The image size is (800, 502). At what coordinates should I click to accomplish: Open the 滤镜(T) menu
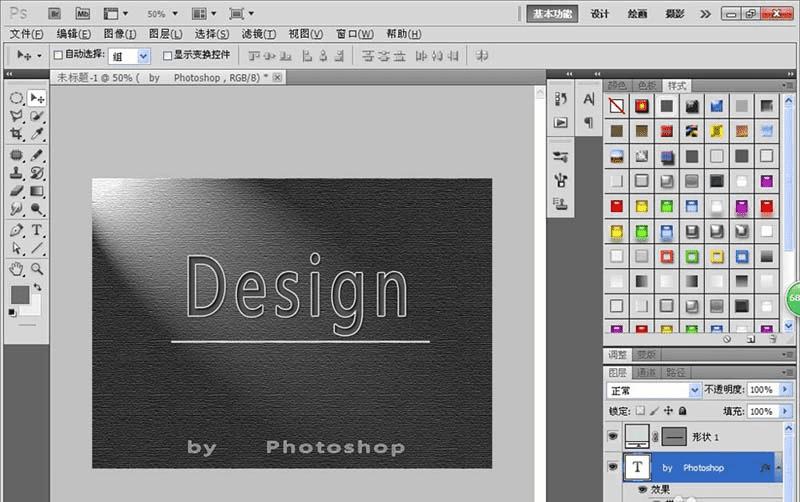pyautogui.click(x=258, y=34)
